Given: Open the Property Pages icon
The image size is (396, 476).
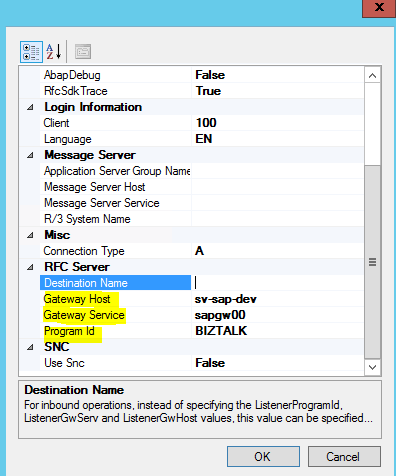Looking at the screenshot, I should coord(83,52).
